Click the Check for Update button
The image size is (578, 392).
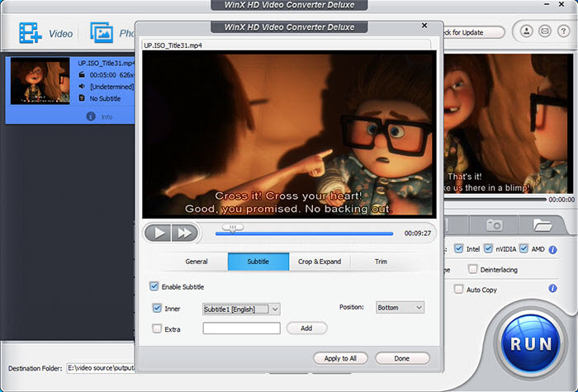[473, 32]
